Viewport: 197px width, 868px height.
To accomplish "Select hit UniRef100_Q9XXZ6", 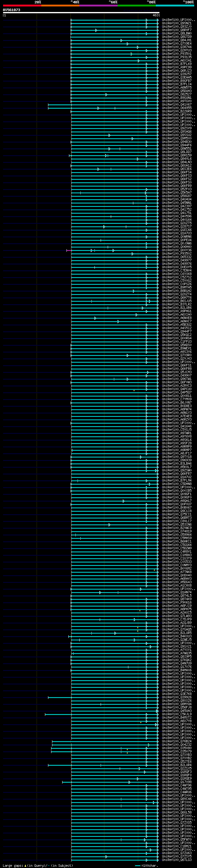I will point(176,700).
